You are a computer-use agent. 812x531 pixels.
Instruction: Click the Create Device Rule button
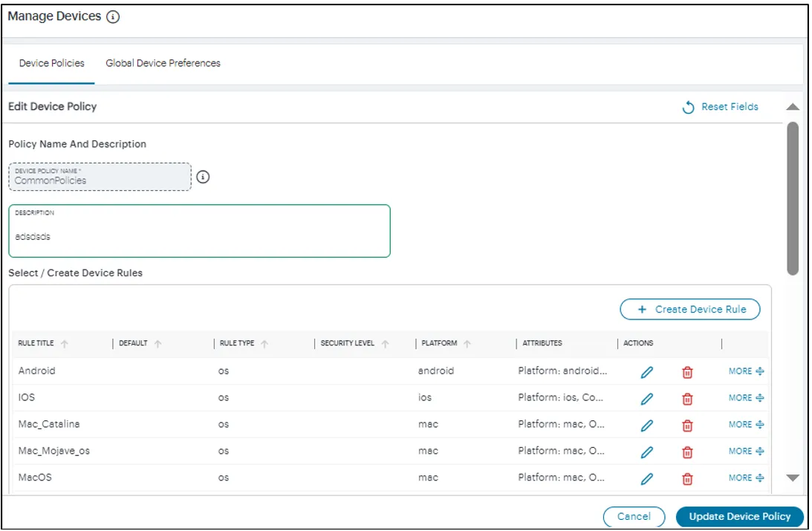[x=689, y=310]
